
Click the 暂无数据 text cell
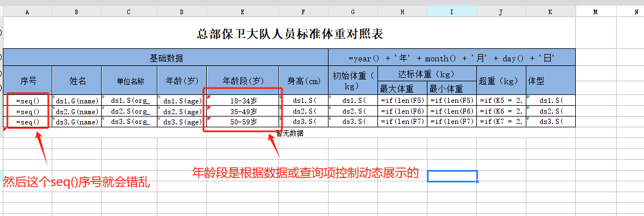click(x=289, y=133)
